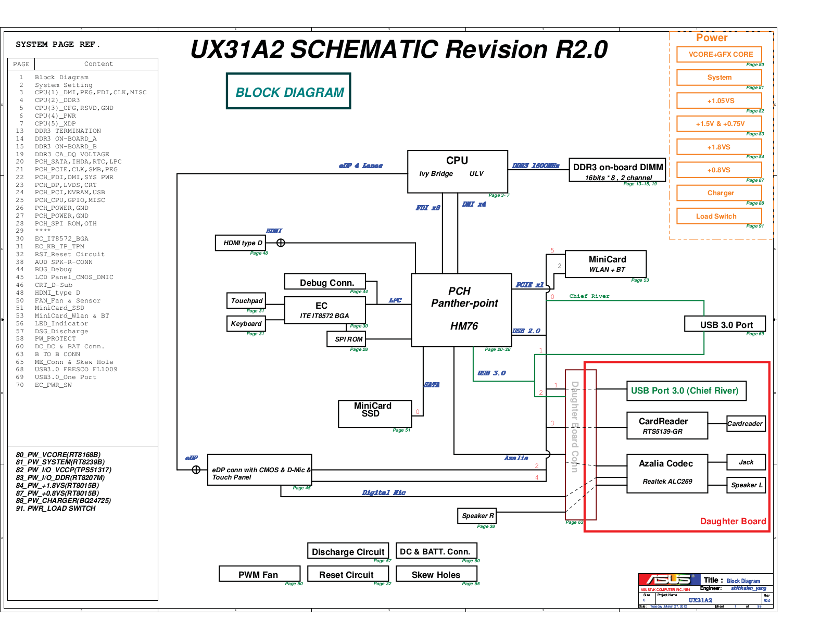
Task: Select the System power box
Action: (x=720, y=77)
